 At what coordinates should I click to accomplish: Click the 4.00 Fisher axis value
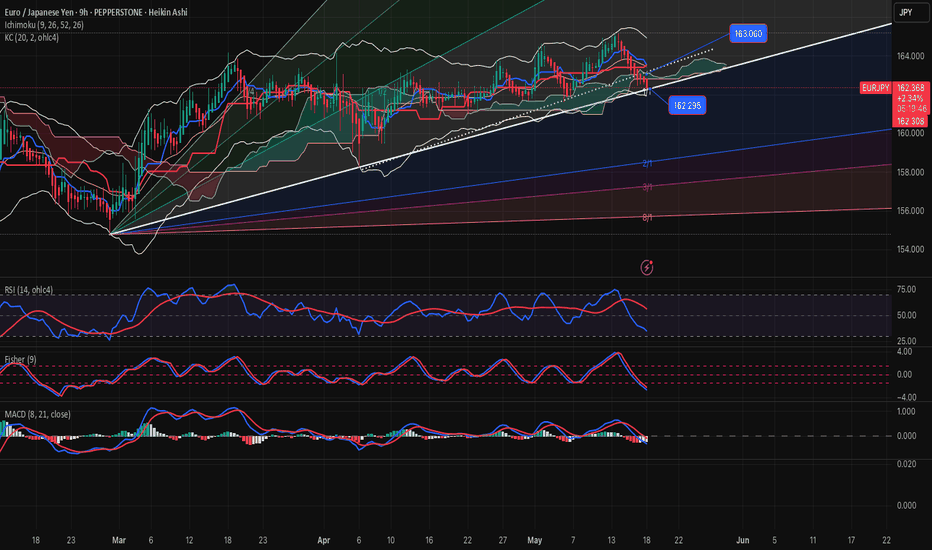pyautogui.click(x=904, y=352)
